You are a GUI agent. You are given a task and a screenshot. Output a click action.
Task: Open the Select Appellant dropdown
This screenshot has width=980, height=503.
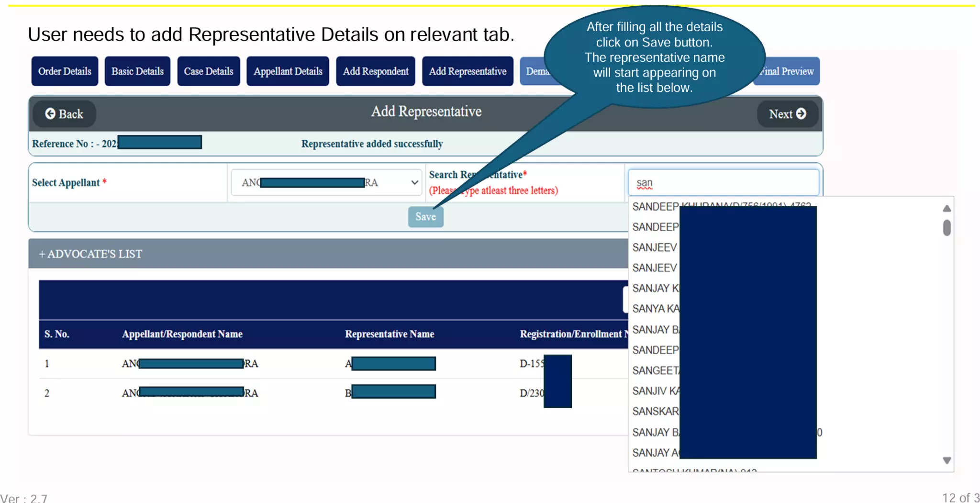click(x=326, y=183)
